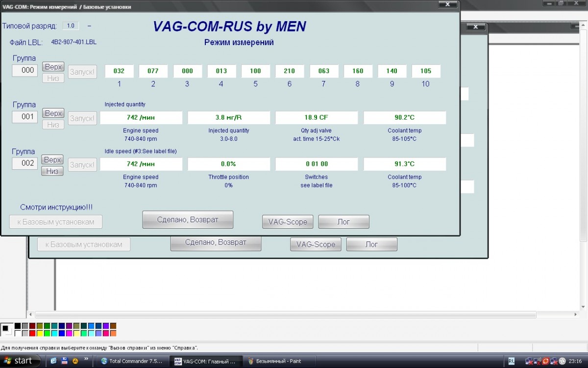
Task: Open VAG-Scope from the front VAG-COM window
Action: coord(288,222)
